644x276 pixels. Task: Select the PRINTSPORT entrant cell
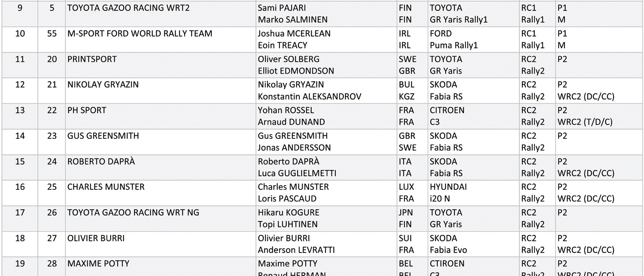pyautogui.click(x=160, y=65)
